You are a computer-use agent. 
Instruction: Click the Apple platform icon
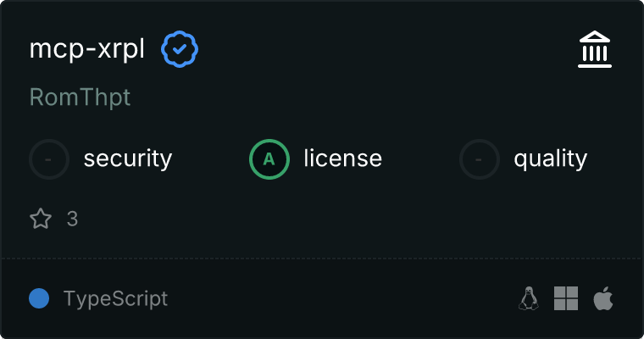point(603,298)
